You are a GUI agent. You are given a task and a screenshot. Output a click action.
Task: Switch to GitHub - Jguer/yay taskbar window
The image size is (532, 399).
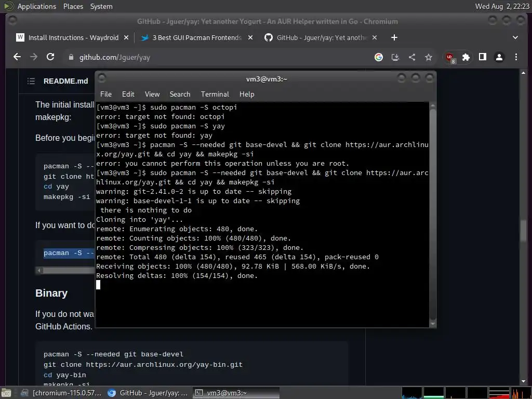(148, 393)
